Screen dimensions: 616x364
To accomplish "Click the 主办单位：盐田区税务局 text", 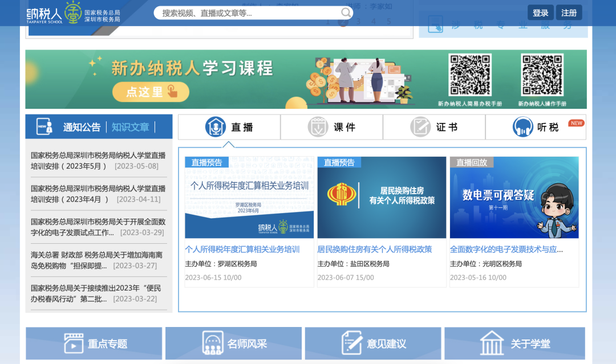I will pos(354,264).
